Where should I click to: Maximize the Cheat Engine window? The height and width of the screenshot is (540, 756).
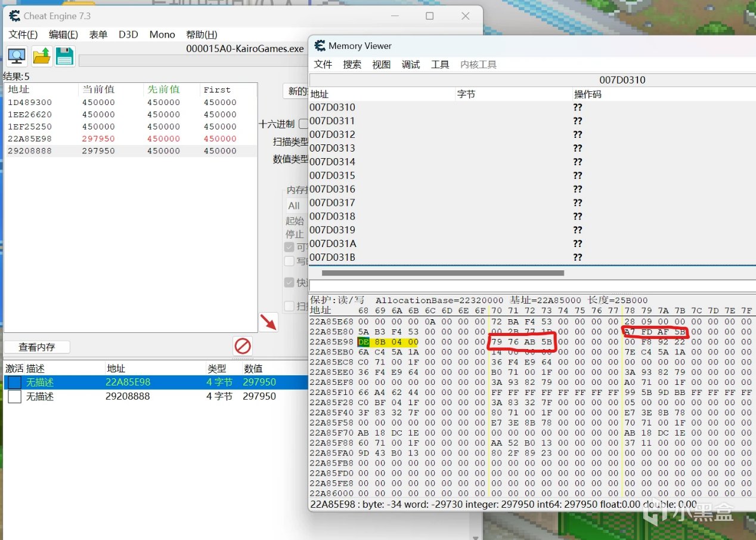[x=429, y=16]
